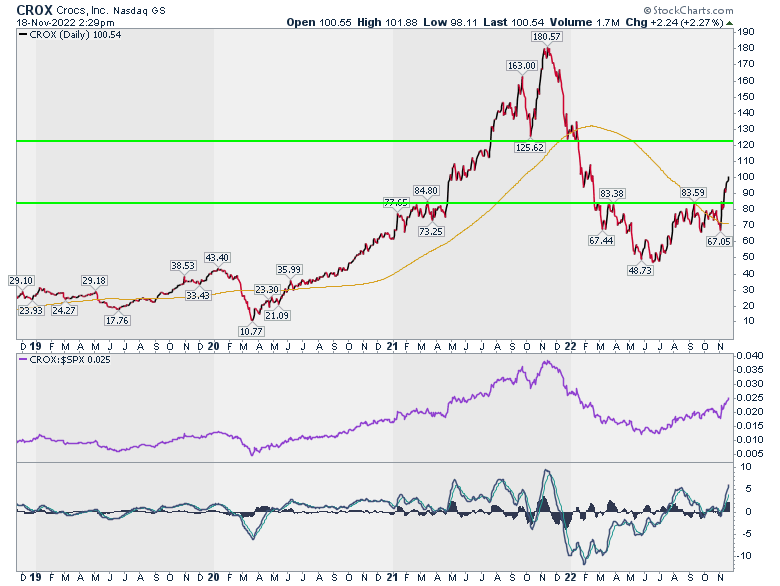Select the 17.76 price label

coord(117,321)
